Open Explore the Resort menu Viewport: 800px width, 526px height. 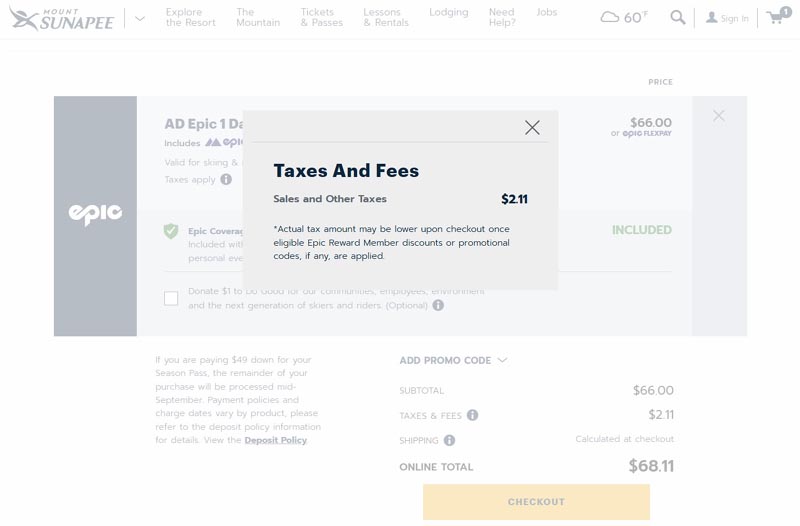click(x=190, y=17)
